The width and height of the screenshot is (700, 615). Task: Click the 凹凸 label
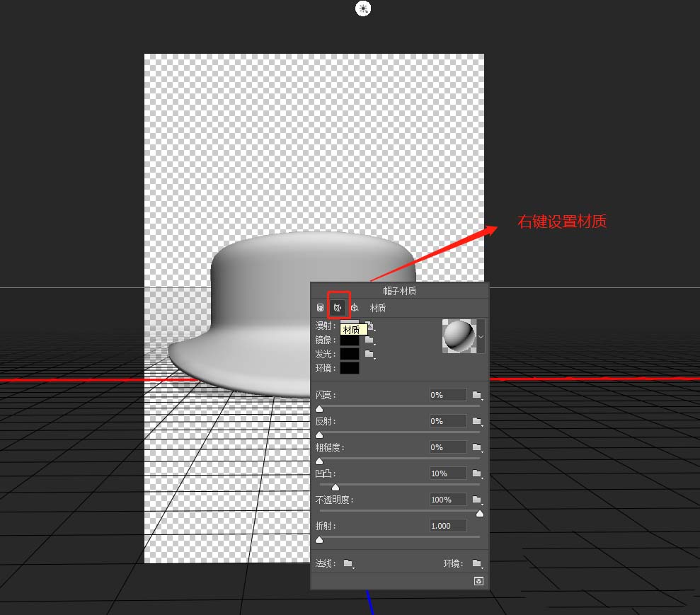[x=326, y=473]
